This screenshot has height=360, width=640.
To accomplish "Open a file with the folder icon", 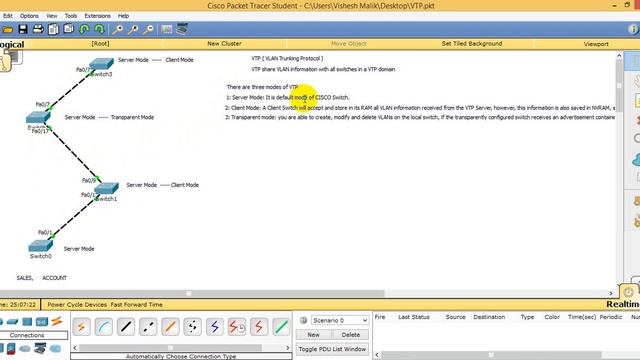I will click(x=7, y=29).
